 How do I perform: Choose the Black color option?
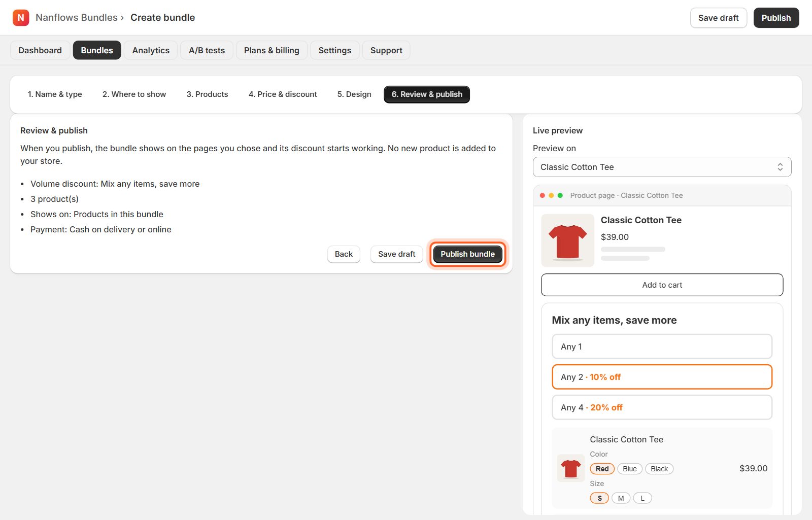(x=659, y=469)
